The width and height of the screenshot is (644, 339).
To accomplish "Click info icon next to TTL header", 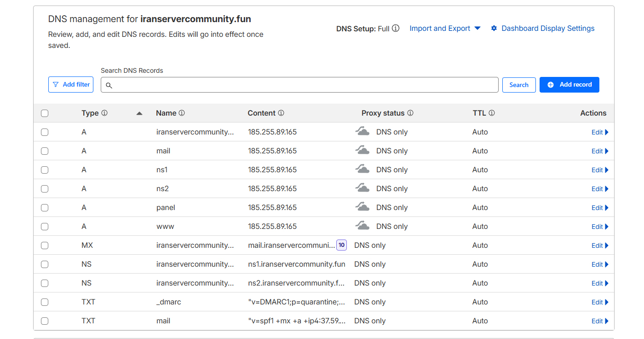I will click(x=492, y=113).
